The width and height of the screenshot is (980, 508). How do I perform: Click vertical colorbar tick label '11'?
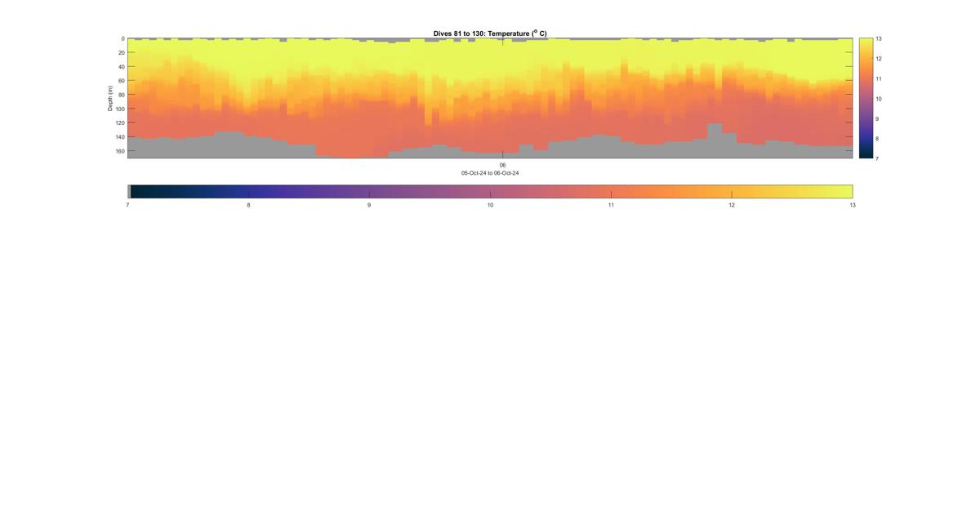[x=879, y=78]
